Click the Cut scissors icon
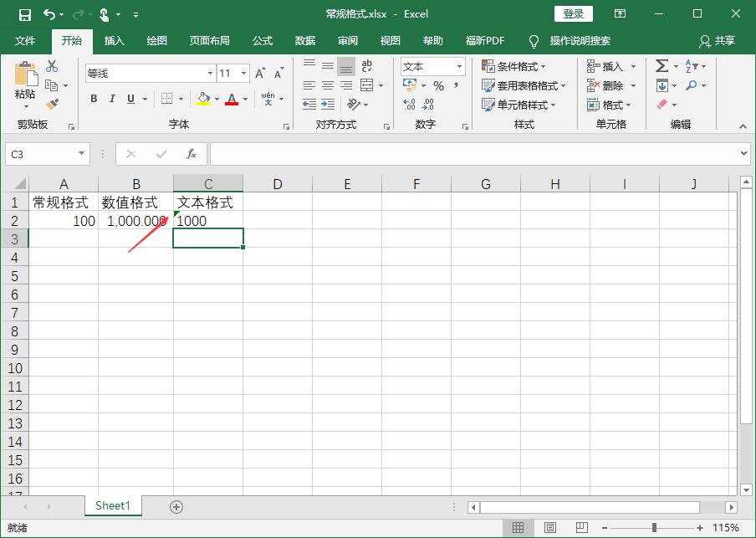This screenshot has width=756, height=538. point(52,66)
